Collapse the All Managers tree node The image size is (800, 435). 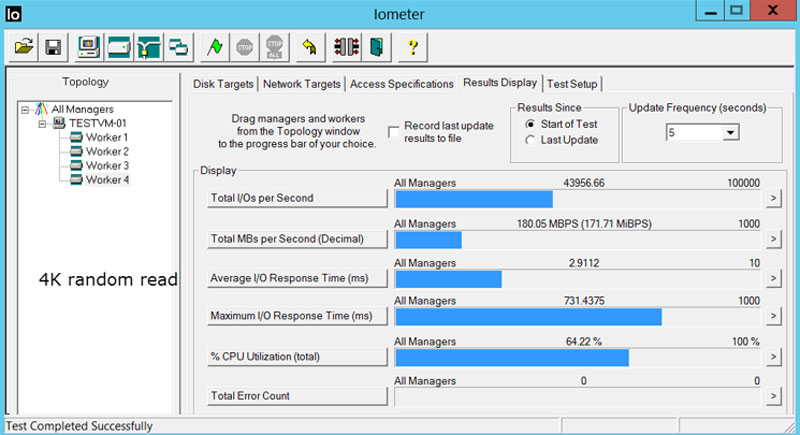click(x=25, y=110)
